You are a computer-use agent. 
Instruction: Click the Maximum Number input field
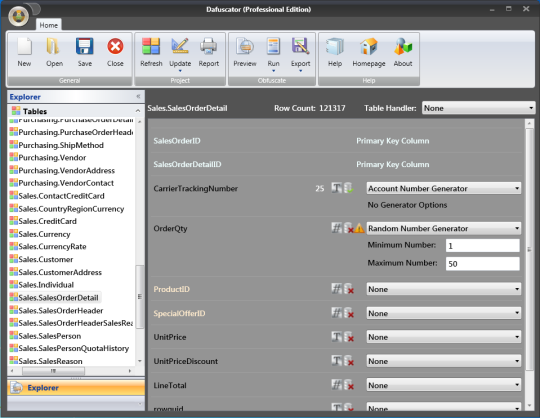(482, 264)
